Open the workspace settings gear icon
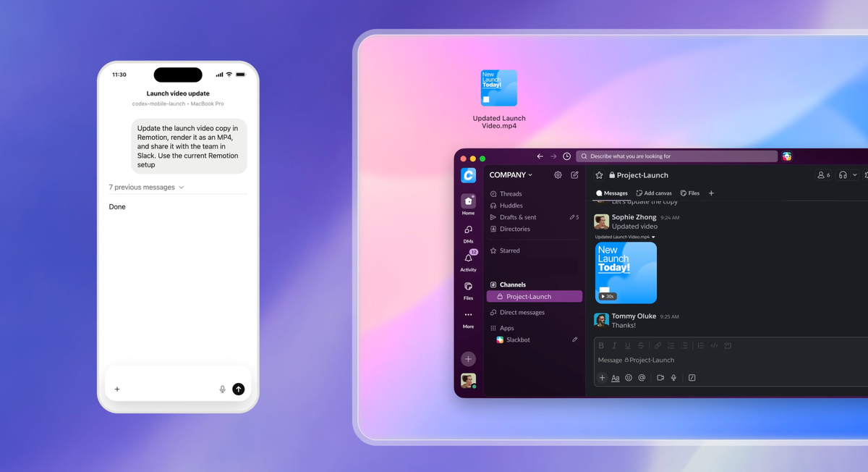 (x=558, y=175)
